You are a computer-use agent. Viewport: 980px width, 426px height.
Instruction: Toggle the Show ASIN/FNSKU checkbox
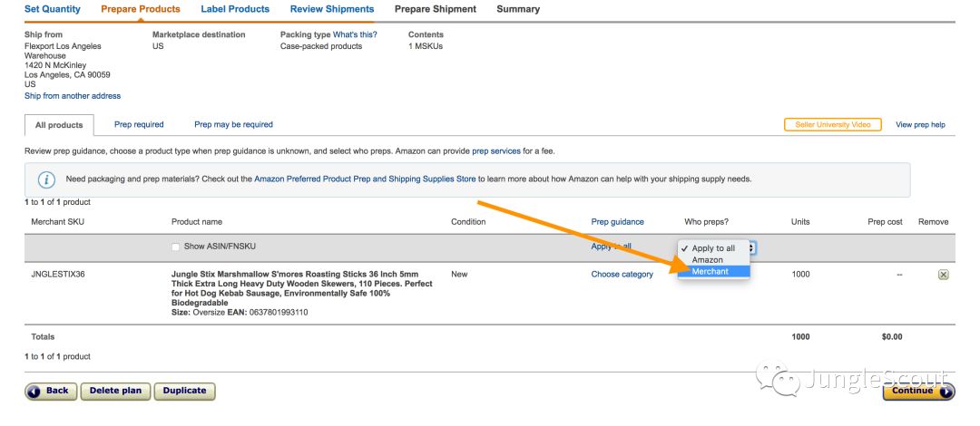pyautogui.click(x=176, y=247)
